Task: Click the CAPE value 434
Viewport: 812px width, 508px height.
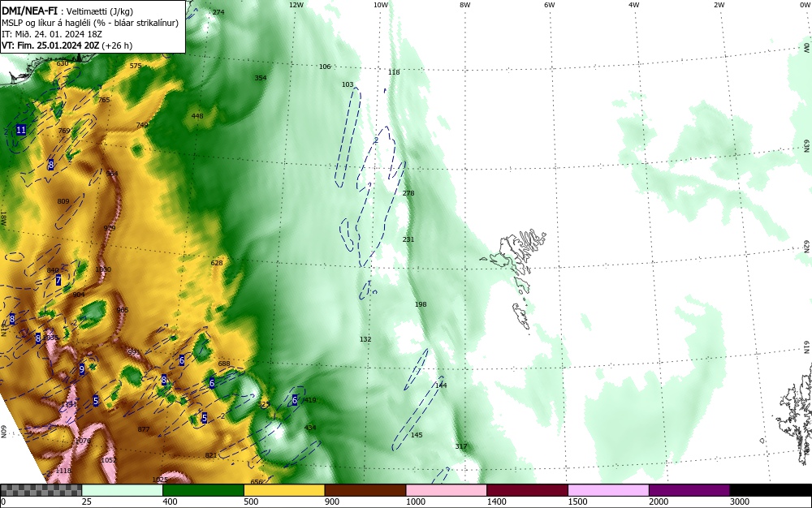Action: pyautogui.click(x=310, y=428)
